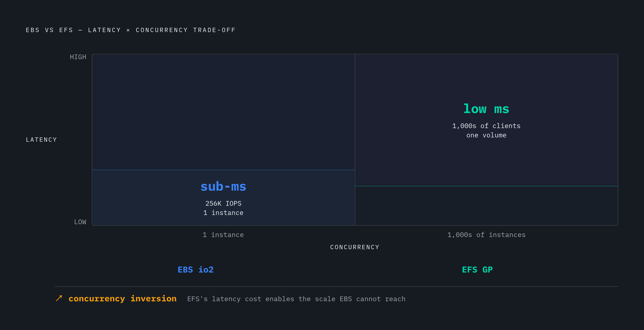Screen dimensions: 644x330
Task: Click the 'EBS io2' legend label
Action: pos(196,270)
